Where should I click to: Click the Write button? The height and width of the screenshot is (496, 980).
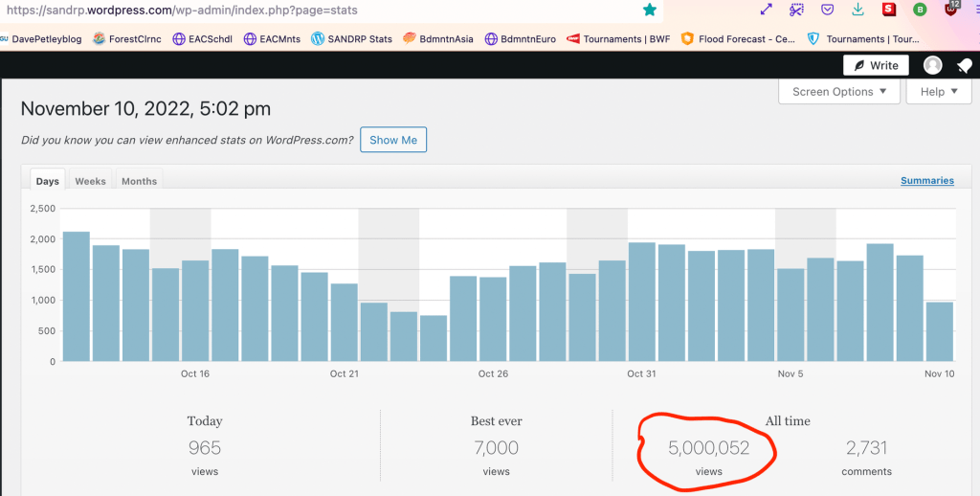pyautogui.click(x=875, y=65)
